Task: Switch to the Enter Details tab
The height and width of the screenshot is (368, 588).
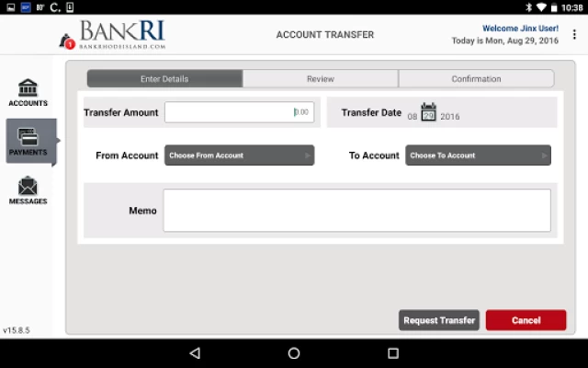Action: click(x=164, y=79)
